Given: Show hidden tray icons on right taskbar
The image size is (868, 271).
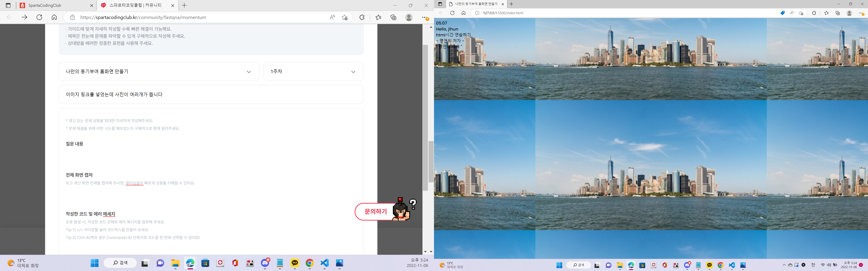Looking at the screenshot, I should [784, 265].
